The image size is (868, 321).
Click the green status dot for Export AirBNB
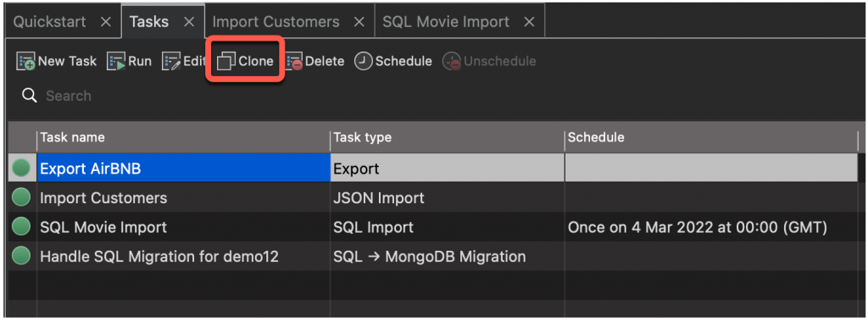tap(21, 168)
